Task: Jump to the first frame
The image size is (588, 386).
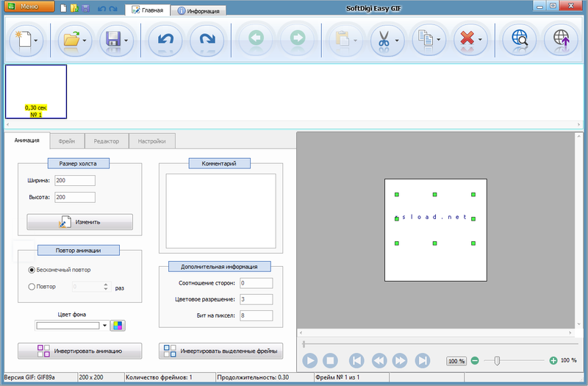Action: click(x=356, y=361)
